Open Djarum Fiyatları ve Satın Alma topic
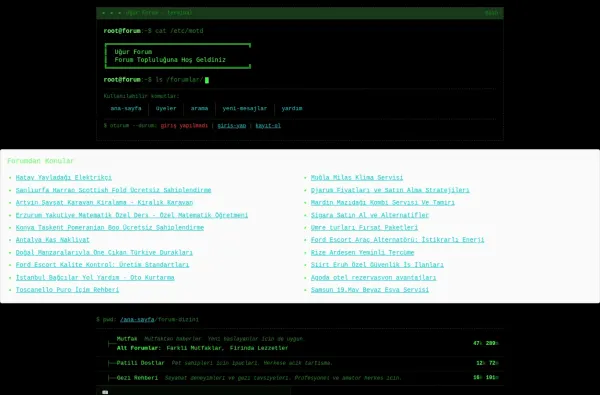The width and height of the screenshot is (600, 395). tap(390, 190)
